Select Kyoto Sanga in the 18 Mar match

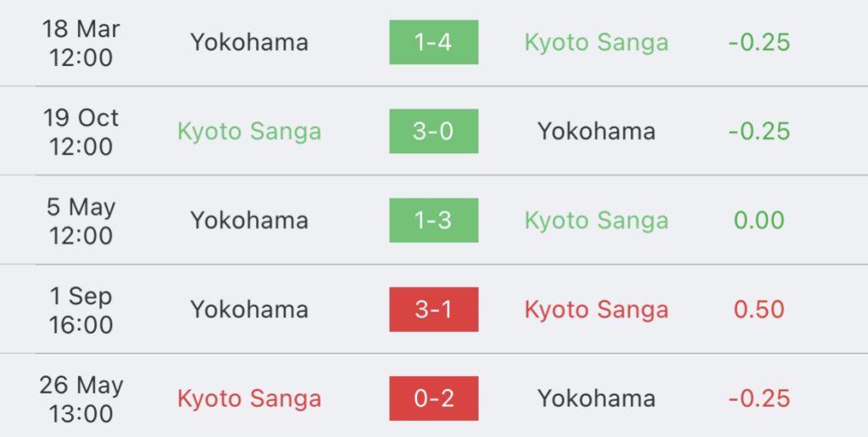[596, 42]
